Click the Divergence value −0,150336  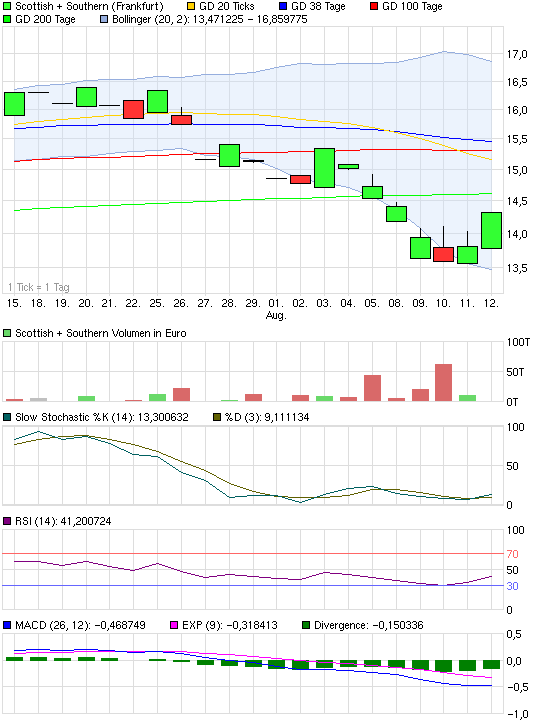[398, 625]
